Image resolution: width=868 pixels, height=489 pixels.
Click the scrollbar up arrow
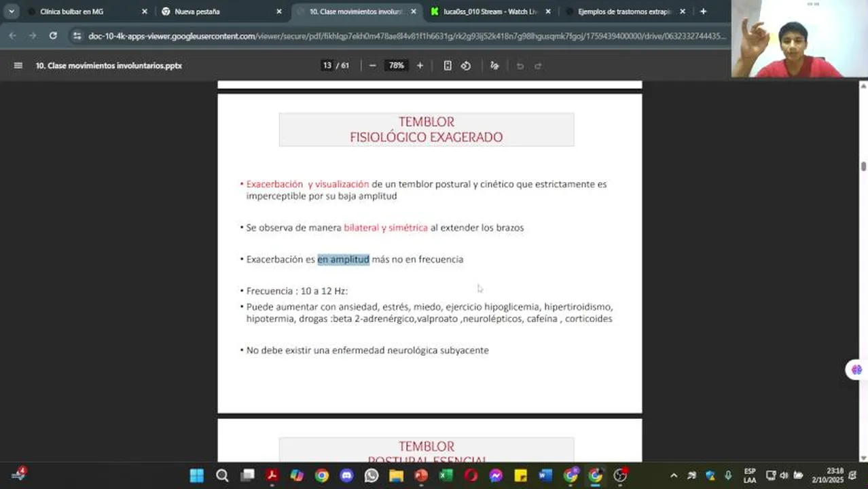tap(863, 86)
